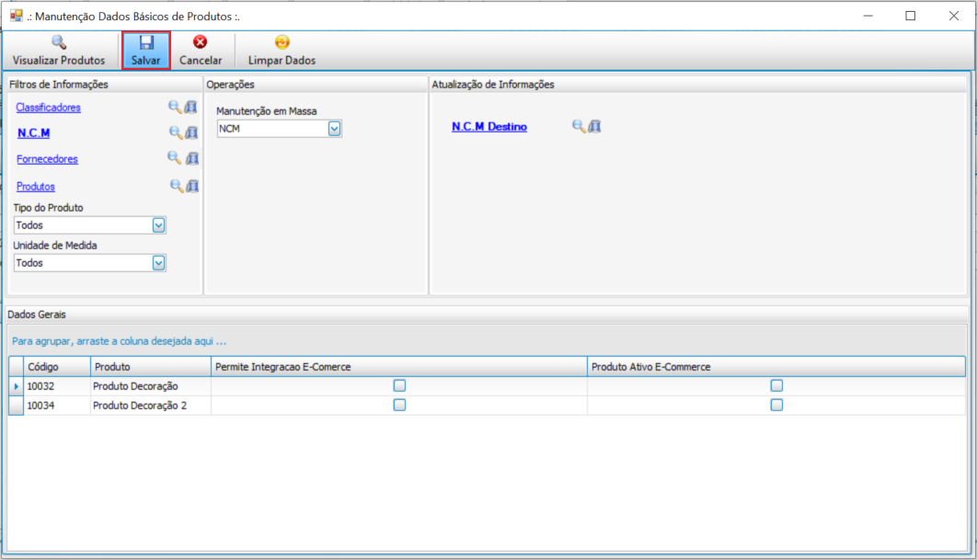Open the Classificadores link
Image resolution: width=977 pixels, height=560 pixels.
(x=48, y=108)
